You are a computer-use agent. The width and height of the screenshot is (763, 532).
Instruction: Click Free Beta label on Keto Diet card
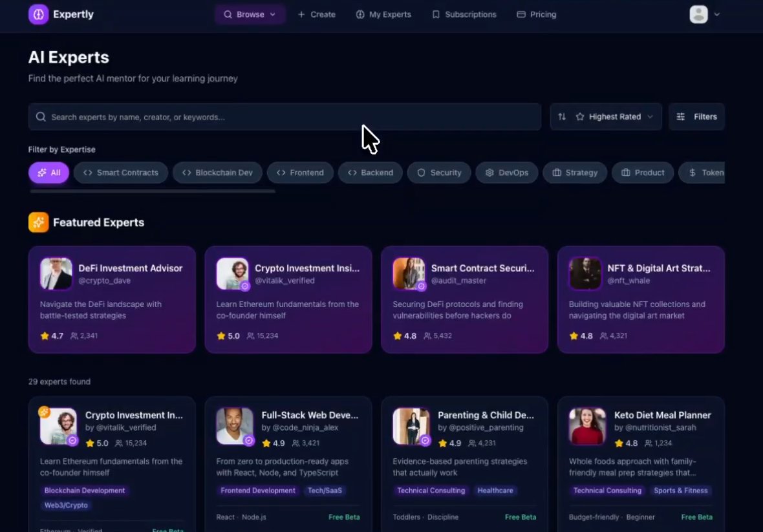pos(696,517)
